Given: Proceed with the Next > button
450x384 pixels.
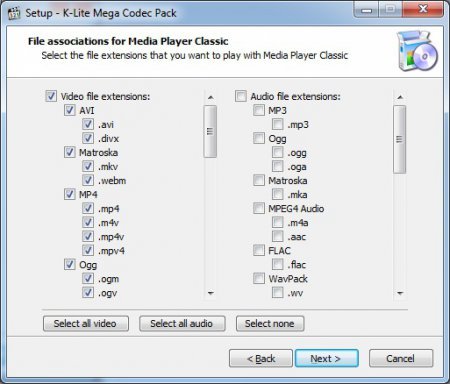Looking at the screenshot, I should [x=327, y=358].
